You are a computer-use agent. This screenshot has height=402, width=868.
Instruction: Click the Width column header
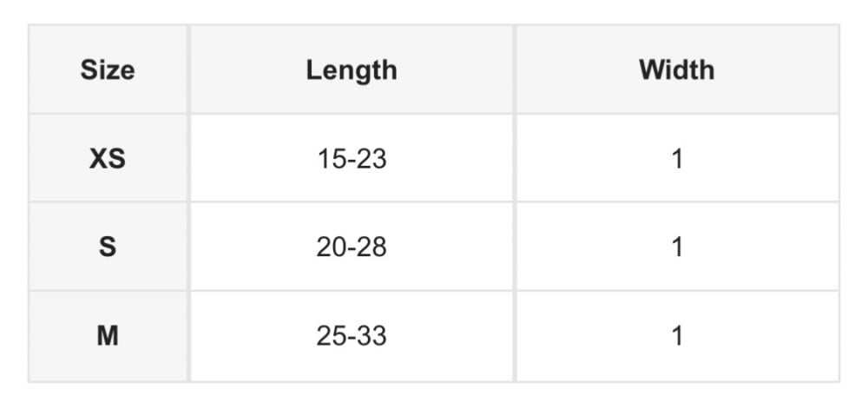click(x=677, y=70)
